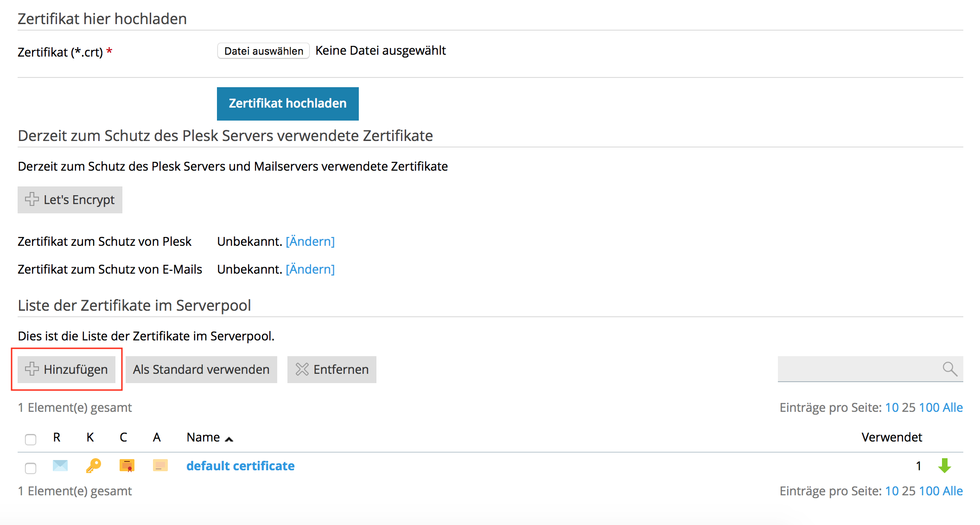The height and width of the screenshot is (525, 980).
Task: Choose a file with Datei auswählen
Action: pyautogui.click(x=263, y=51)
